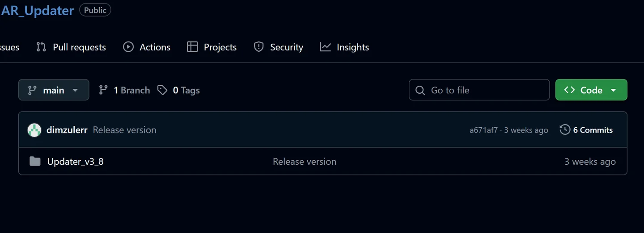Viewport: 644px width, 233px height.
Task: Open the Updater_v3_8 folder
Action: [76, 162]
